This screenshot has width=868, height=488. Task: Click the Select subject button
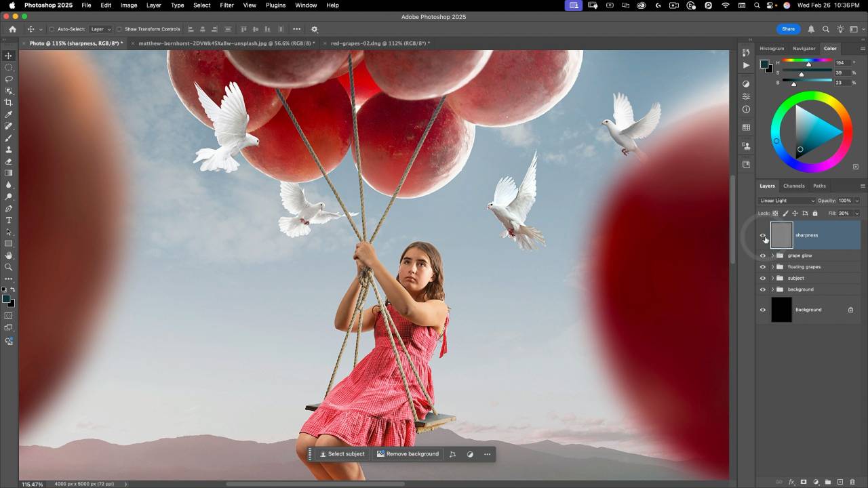(x=342, y=454)
